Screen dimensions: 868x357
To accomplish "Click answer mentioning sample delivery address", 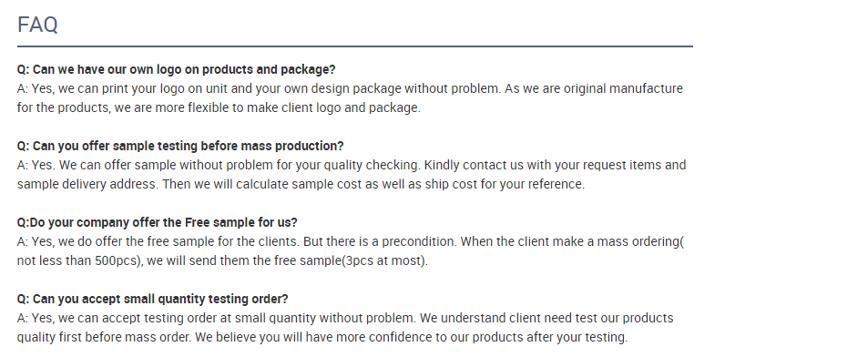I will [352, 174].
